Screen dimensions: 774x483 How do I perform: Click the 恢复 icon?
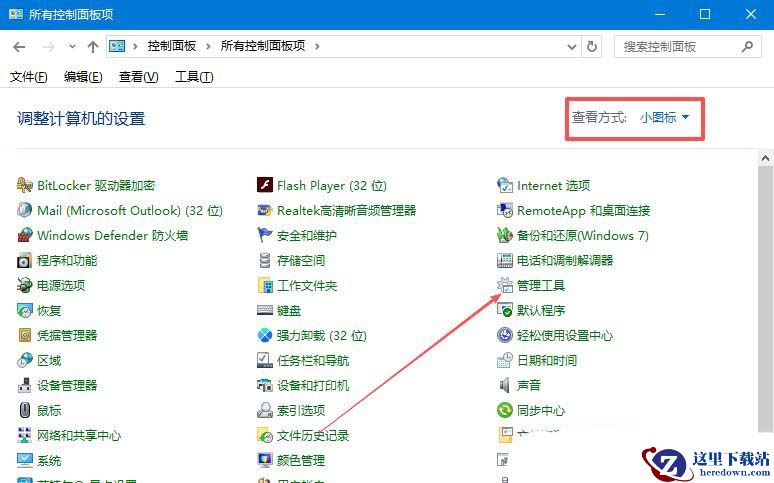tap(24, 310)
